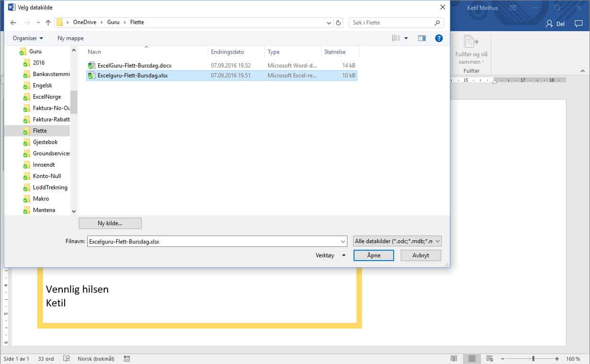
Task: Switch to Read Mode view icon
Action: (454, 359)
